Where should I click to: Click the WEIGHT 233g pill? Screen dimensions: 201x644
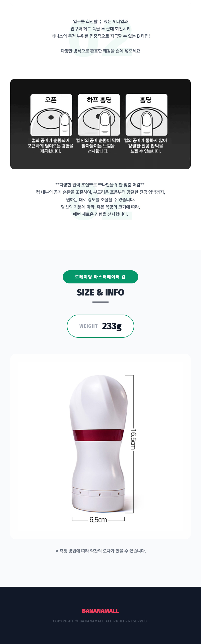pos(100,326)
